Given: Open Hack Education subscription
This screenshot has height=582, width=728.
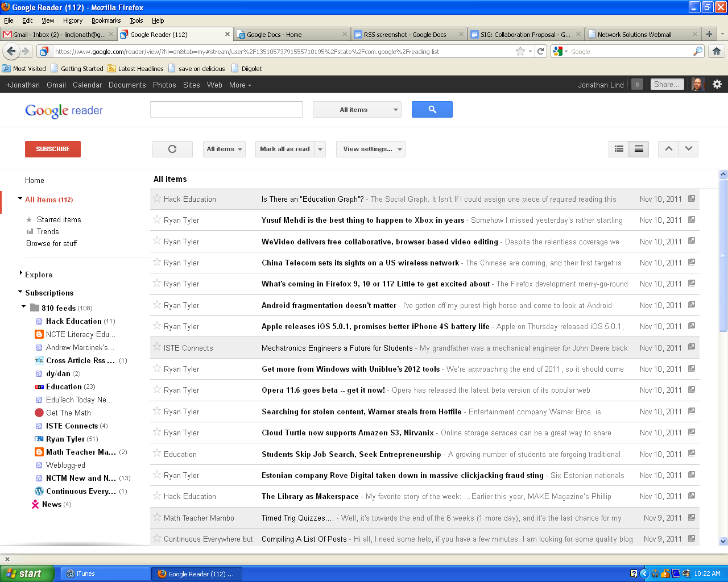Looking at the screenshot, I should click(x=73, y=321).
